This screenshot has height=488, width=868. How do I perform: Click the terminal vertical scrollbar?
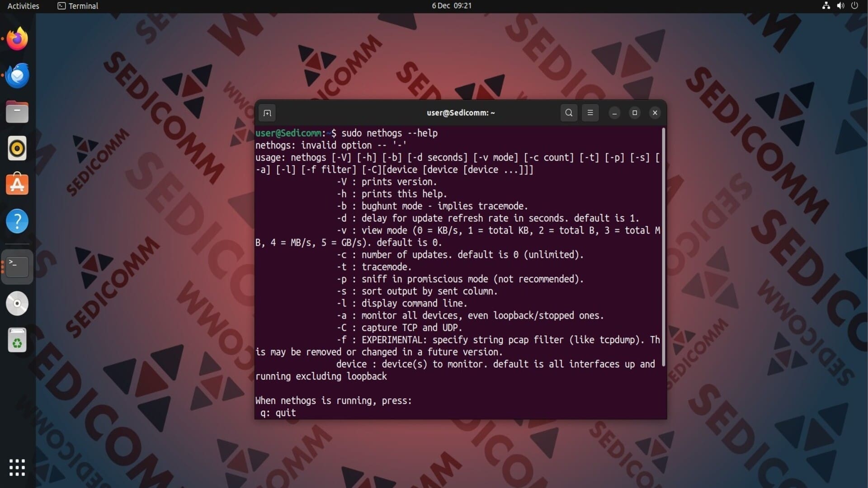point(663,247)
